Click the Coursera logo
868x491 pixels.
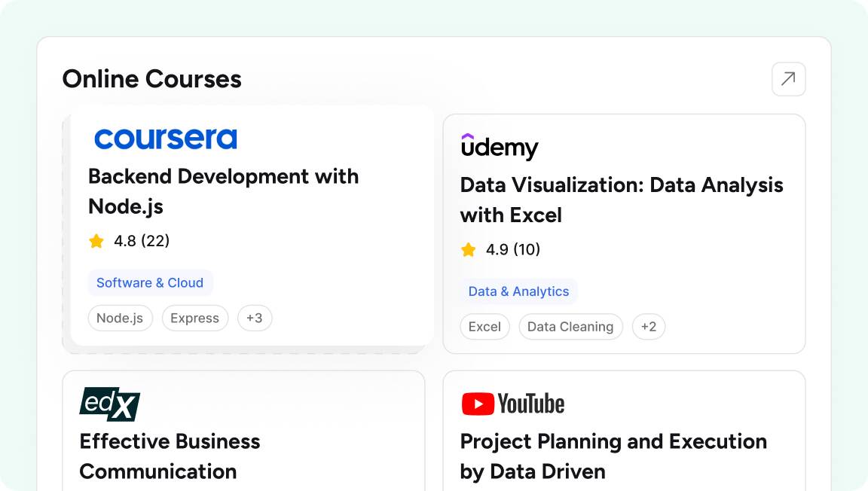(166, 139)
